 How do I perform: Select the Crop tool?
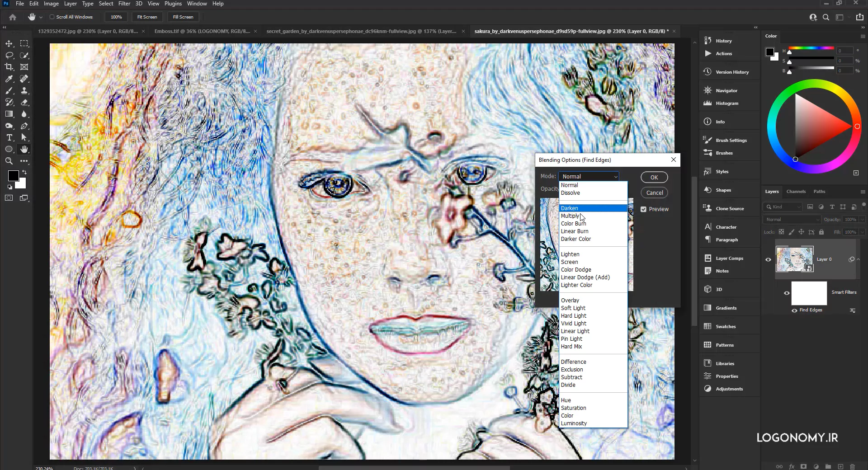pos(9,67)
